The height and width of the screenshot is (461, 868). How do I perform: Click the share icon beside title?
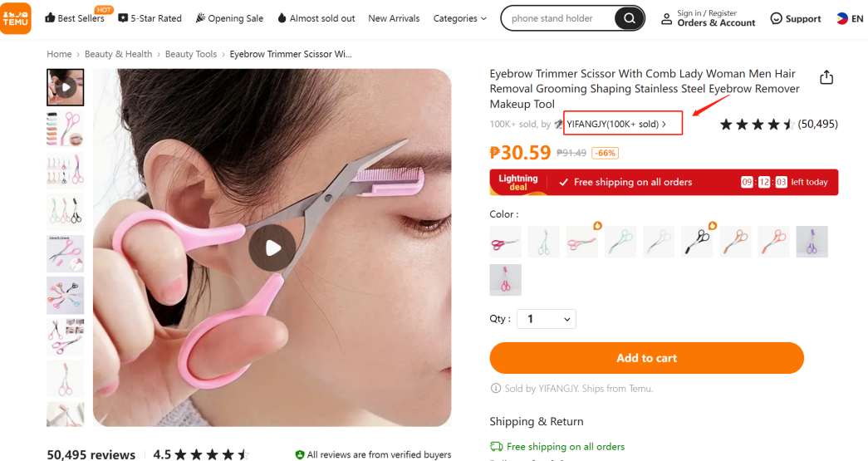point(826,77)
